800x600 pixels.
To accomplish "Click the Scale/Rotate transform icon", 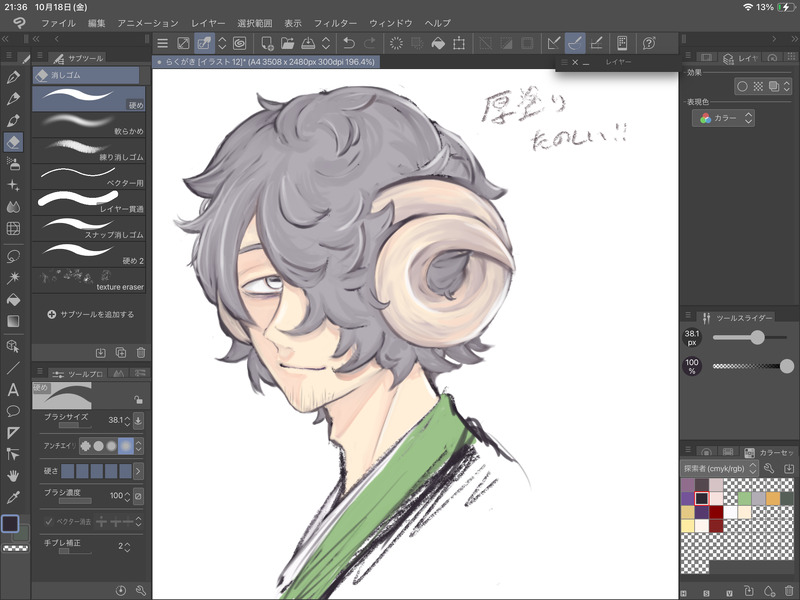I will point(459,43).
